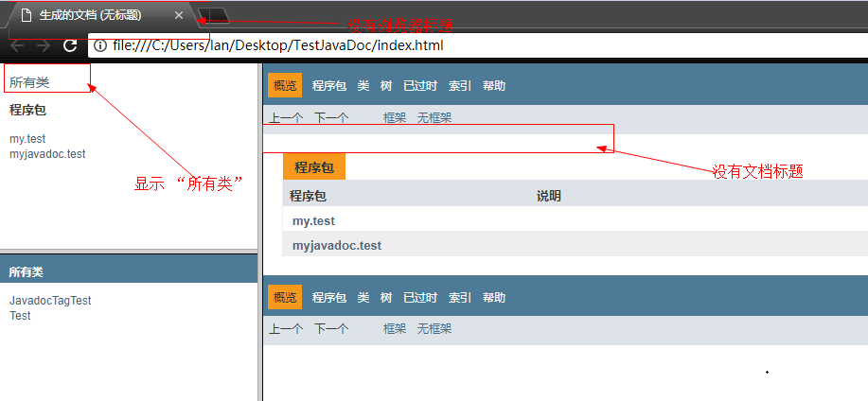Click the browser forward arrow
Viewport: 868px width, 401px height.
[x=44, y=45]
